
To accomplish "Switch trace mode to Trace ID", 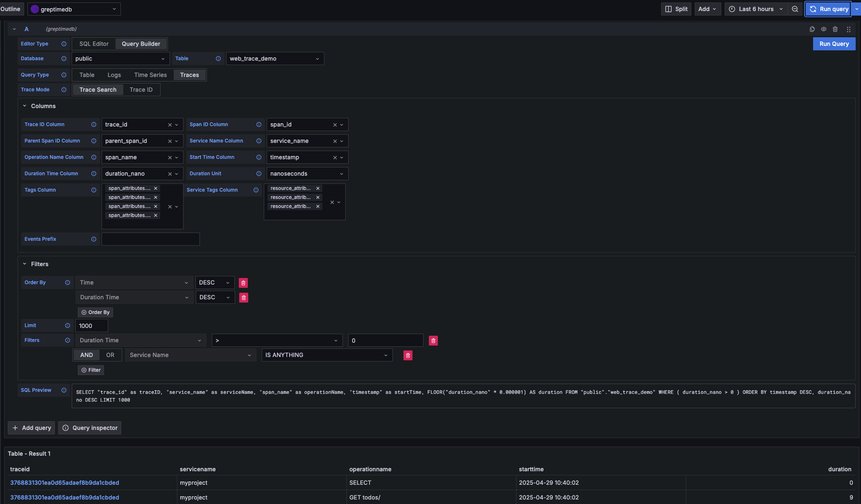I will point(141,90).
